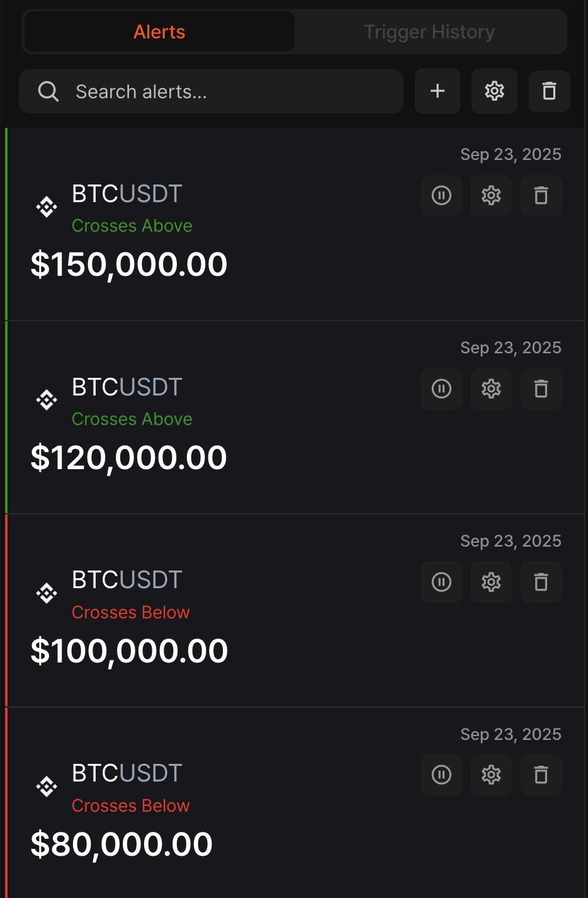The image size is (588, 898).
Task: Remove the $120,000.00 alert
Action: (x=541, y=389)
